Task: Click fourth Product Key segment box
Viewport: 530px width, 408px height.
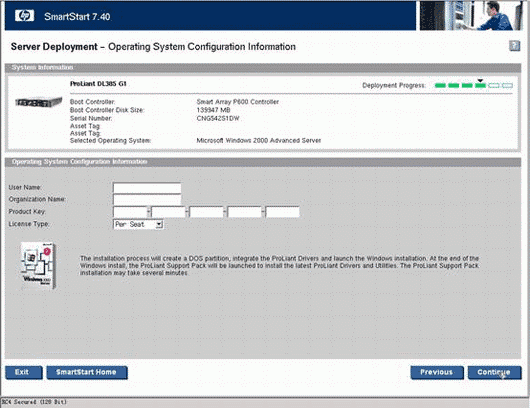Action: click(x=244, y=212)
